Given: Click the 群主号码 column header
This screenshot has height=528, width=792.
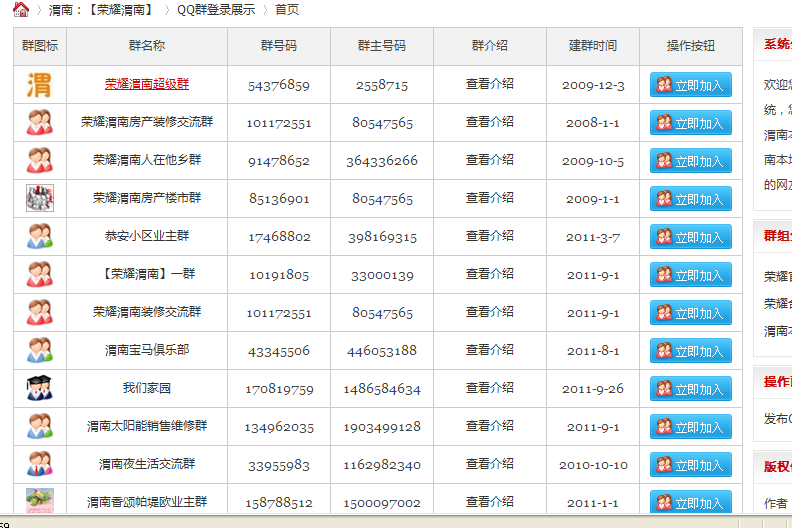Looking at the screenshot, I should tap(382, 46).
